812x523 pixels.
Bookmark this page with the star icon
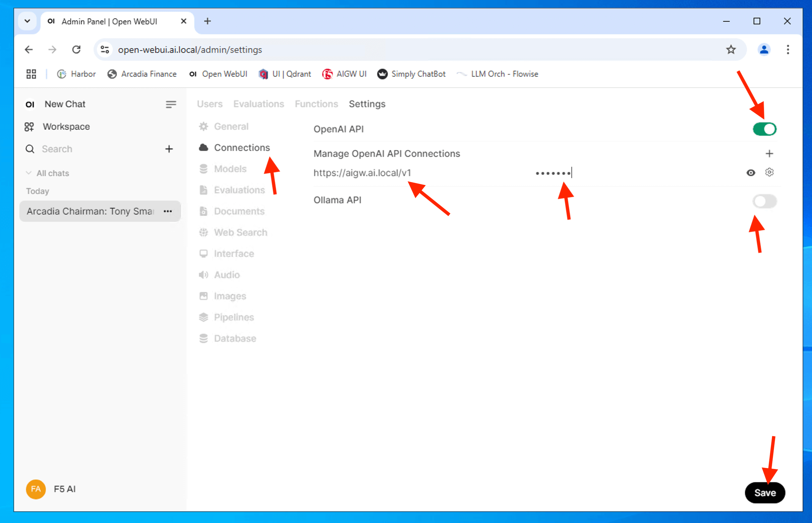click(x=730, y=50)
